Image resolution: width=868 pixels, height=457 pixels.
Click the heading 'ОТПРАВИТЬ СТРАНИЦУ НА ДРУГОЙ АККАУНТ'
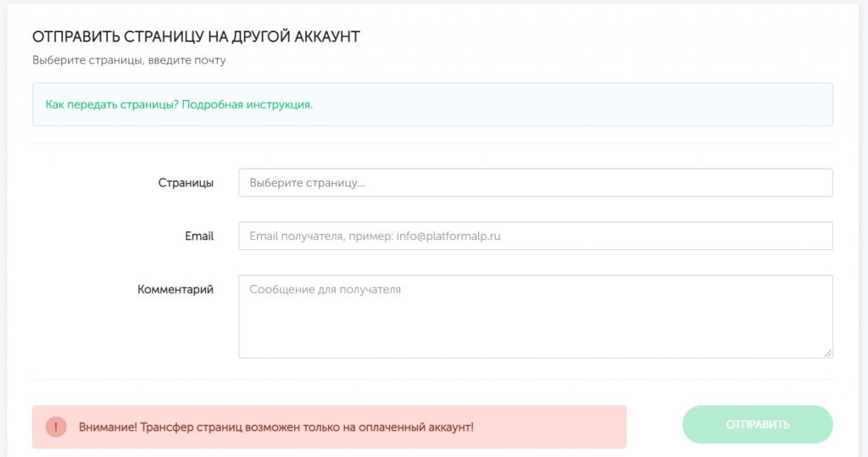click(x=196, y=36)
